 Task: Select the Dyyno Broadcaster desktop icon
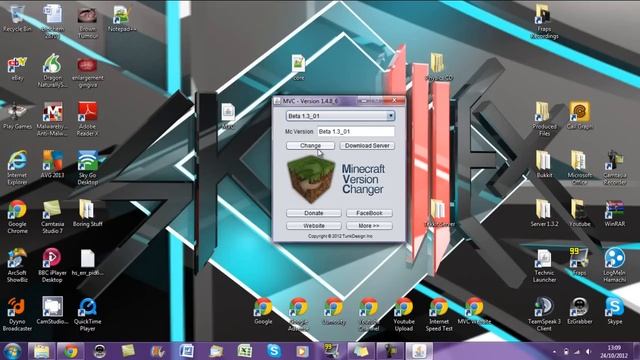coord(17,313)
